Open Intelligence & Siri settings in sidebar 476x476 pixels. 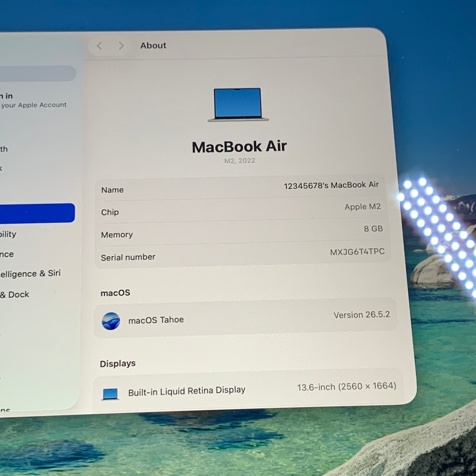click(30, 274)
